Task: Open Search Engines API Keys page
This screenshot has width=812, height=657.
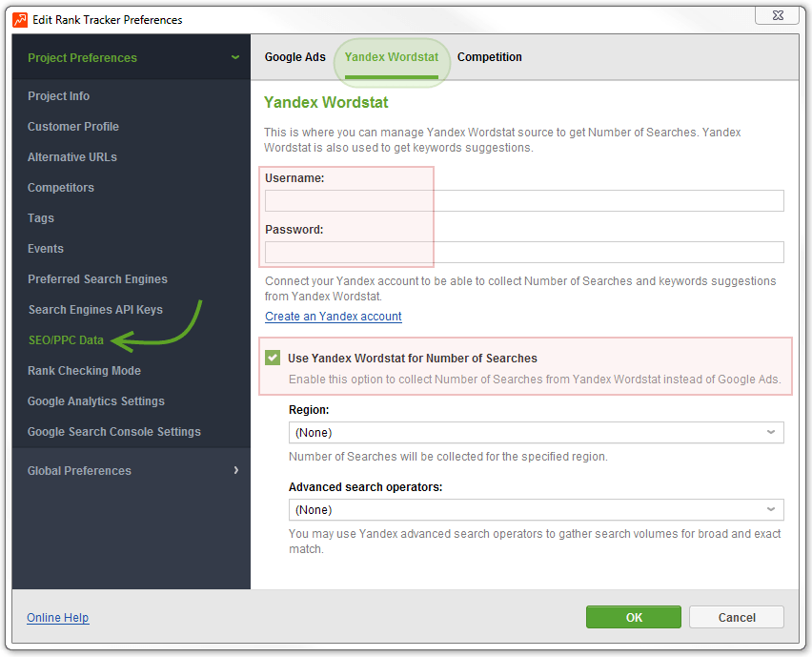Action: point(95,310)
